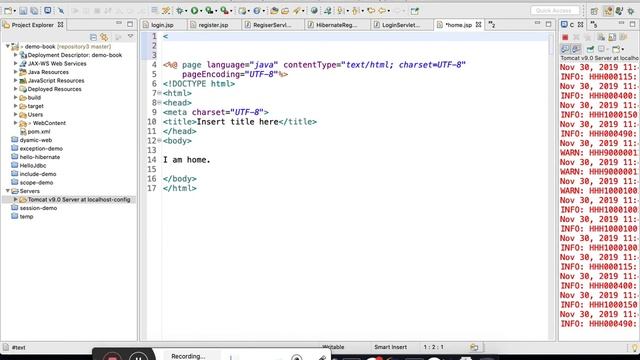Switch to the login.jsp tab

pos(162,25)
